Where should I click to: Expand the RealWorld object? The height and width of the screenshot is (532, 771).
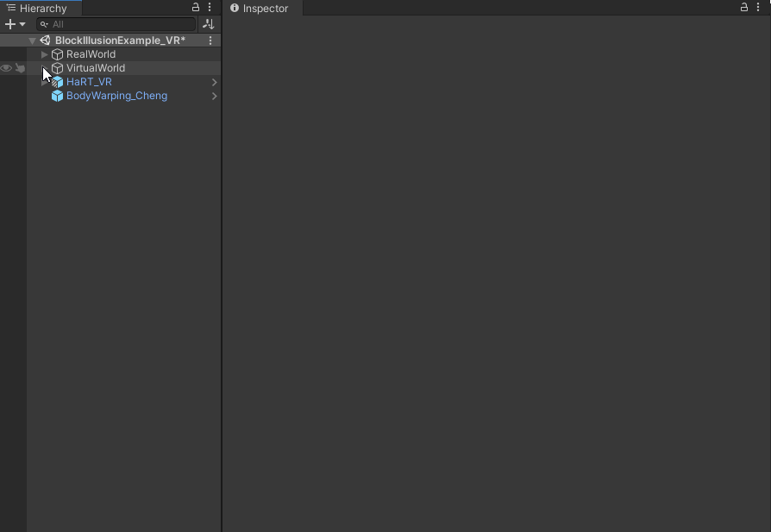(x=45, y=54)
